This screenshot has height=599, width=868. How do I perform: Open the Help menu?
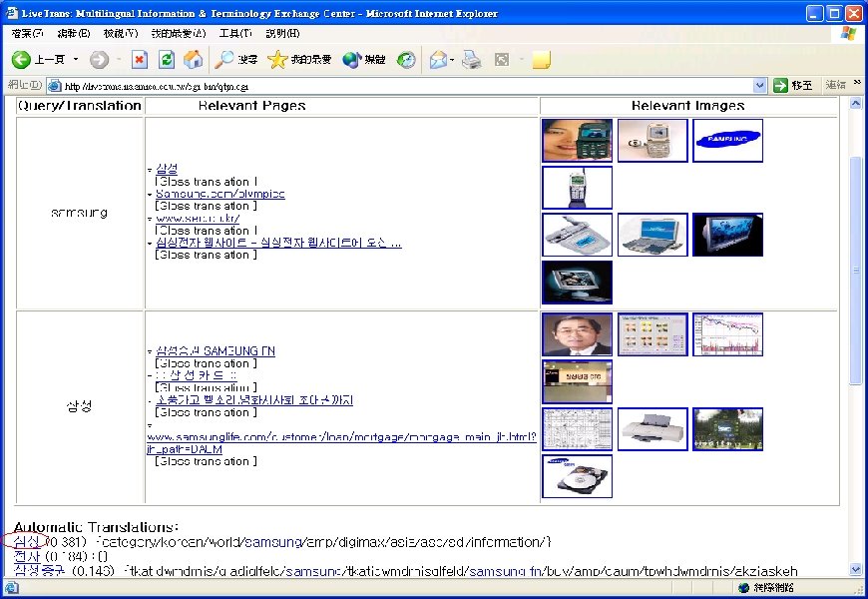click(x=282, y=33)
